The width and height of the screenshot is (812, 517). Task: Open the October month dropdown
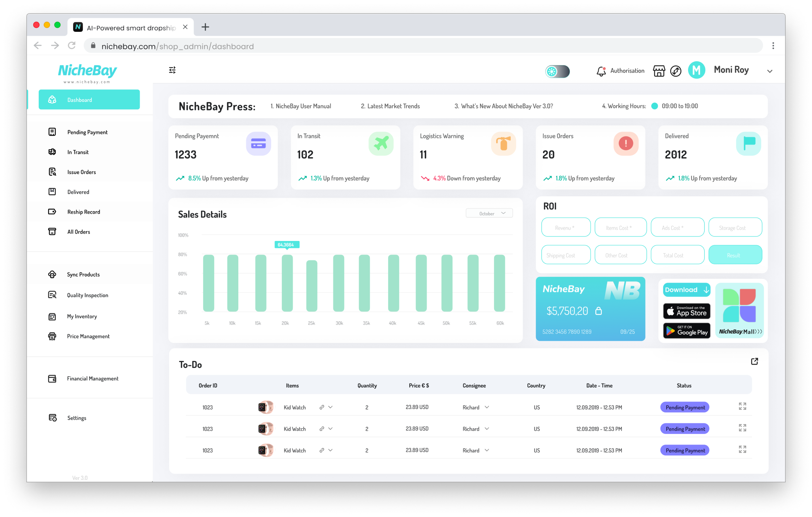click(x=489, y=213)
